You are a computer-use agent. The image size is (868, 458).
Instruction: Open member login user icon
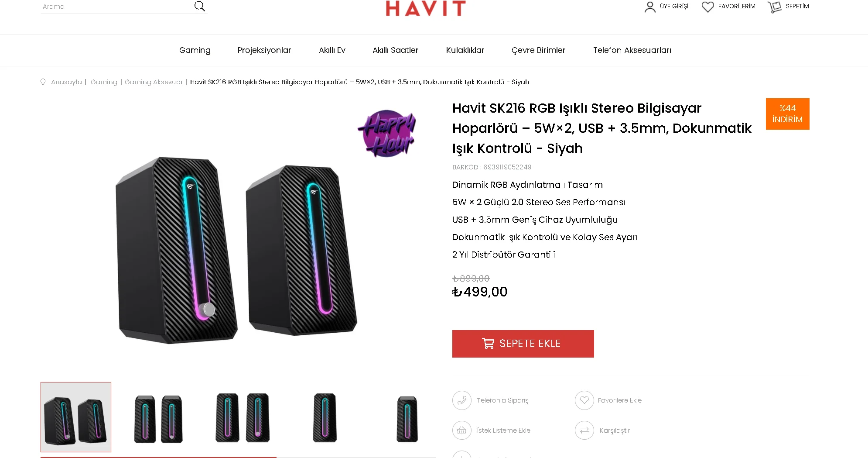click(650, 7)
